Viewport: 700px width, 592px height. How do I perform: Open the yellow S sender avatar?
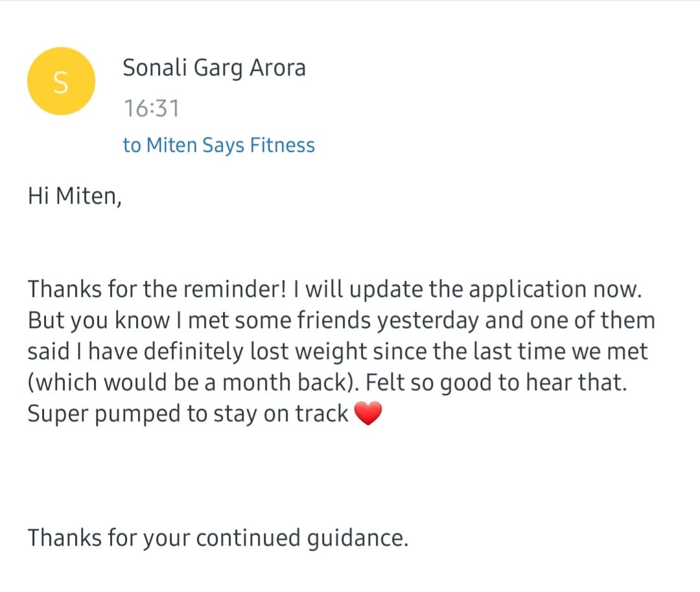[61, 81]
